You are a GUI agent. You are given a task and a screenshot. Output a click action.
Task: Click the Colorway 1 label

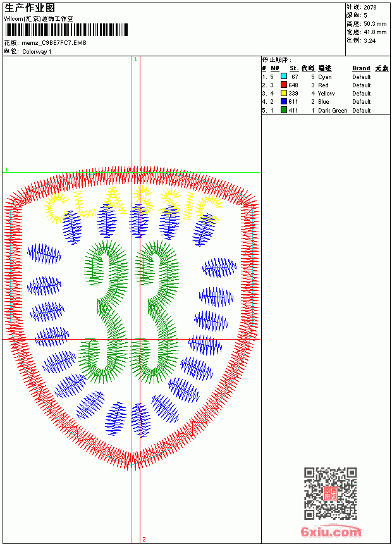[37, 52]
